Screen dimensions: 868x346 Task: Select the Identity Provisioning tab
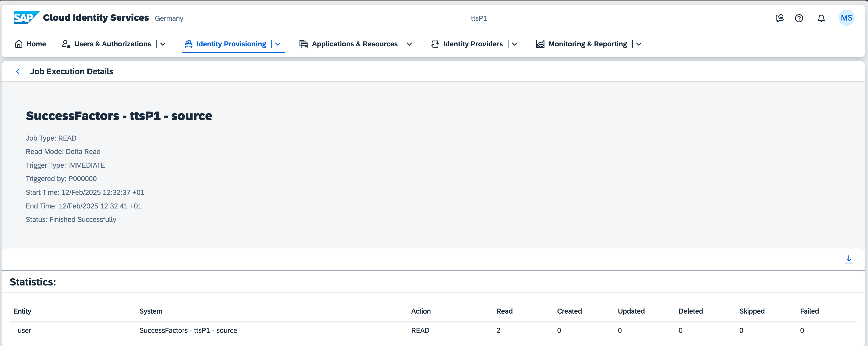[x=231, y=44]
